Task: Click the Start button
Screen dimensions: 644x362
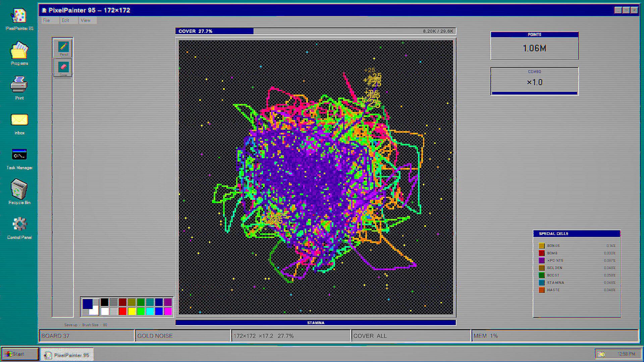Action: point(20,354)
